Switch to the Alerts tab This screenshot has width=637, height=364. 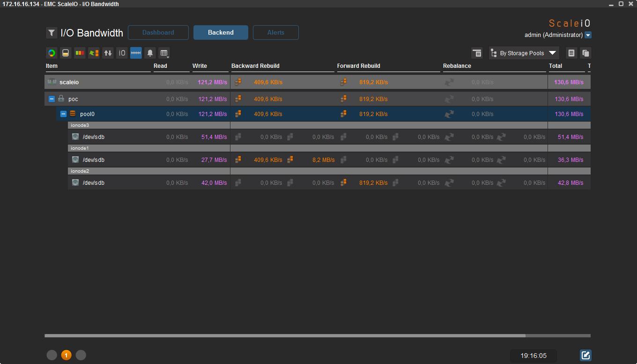(276, 32)
